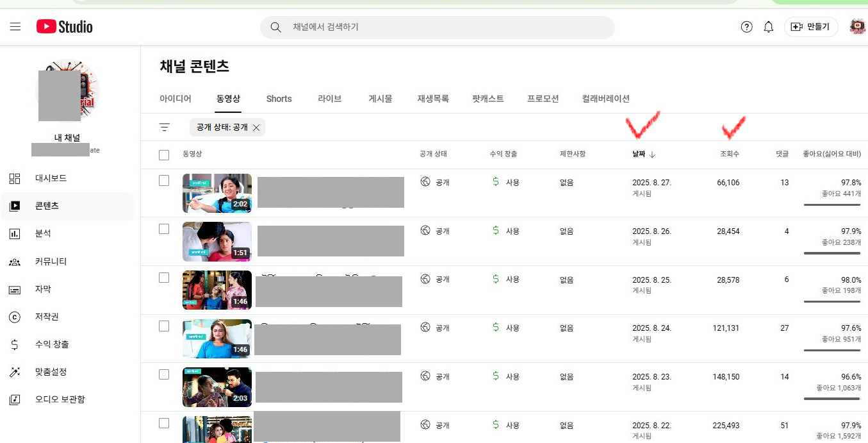The width and height of the screenshot is (868, 443).
Task: Click the YouTube Studio logo
Action: [65, 27]
